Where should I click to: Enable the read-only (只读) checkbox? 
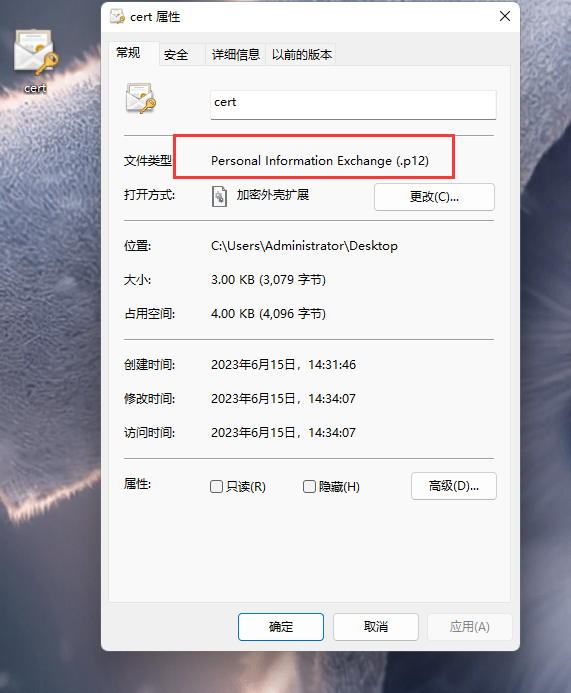point(216,487)
